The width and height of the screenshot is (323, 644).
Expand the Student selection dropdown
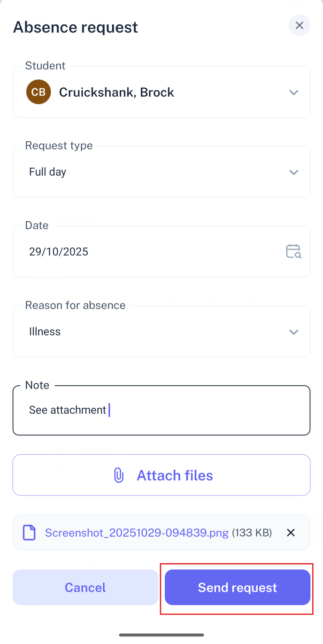click(x=294, y=92)
